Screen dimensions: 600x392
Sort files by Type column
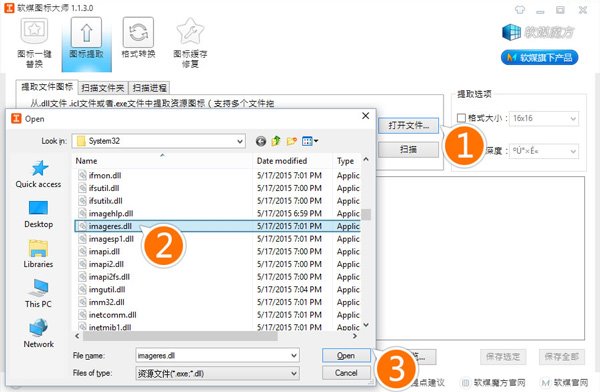point(346,161)
